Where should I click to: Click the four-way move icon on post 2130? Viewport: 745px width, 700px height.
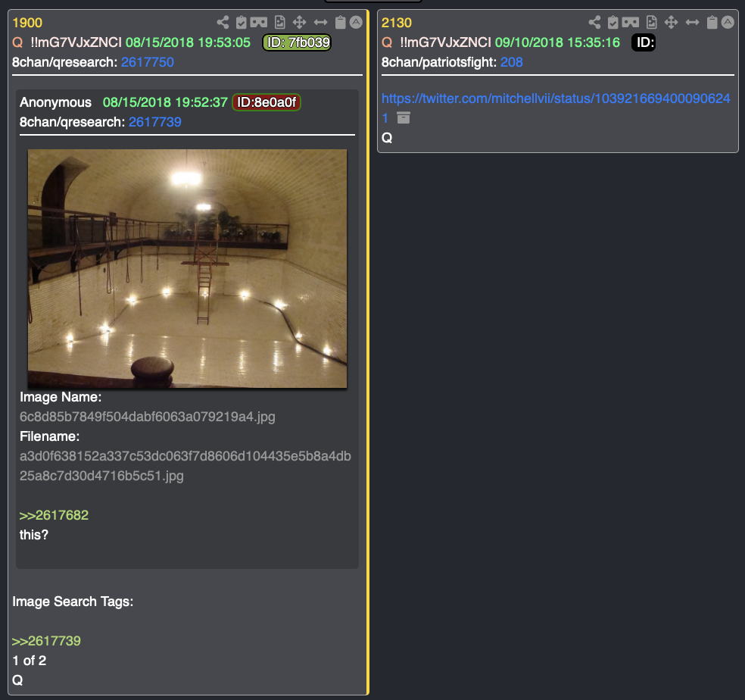[671, 23]
